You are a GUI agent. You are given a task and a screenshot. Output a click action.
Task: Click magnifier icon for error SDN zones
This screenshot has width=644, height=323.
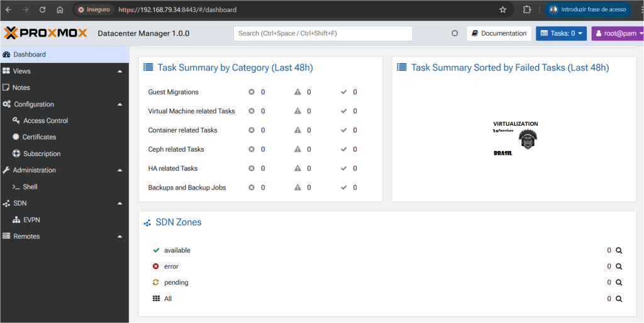coord(619,266)
